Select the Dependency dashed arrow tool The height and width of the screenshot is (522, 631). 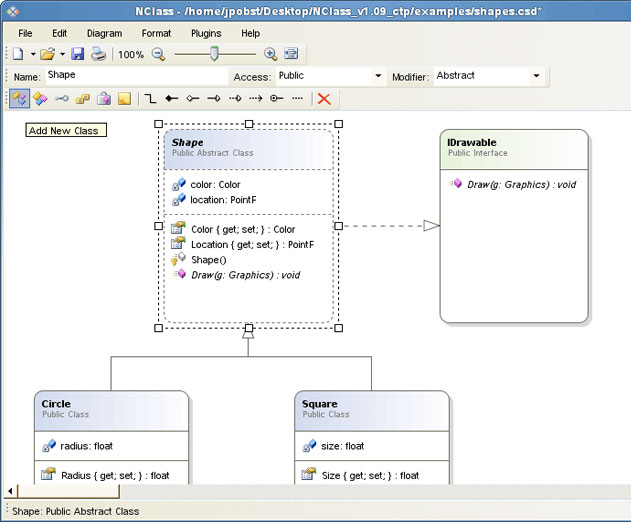(256, 99)
